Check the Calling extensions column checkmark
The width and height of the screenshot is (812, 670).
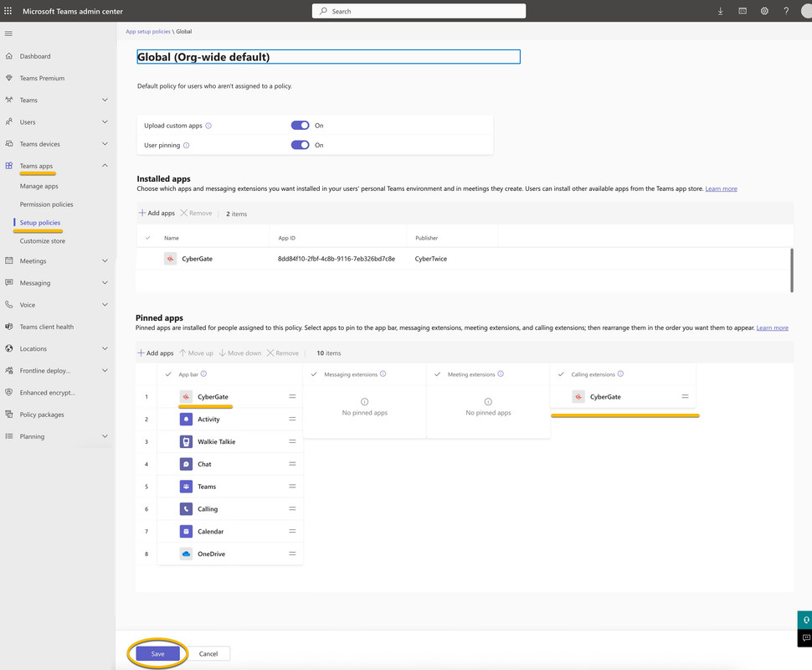pos(561,374)
